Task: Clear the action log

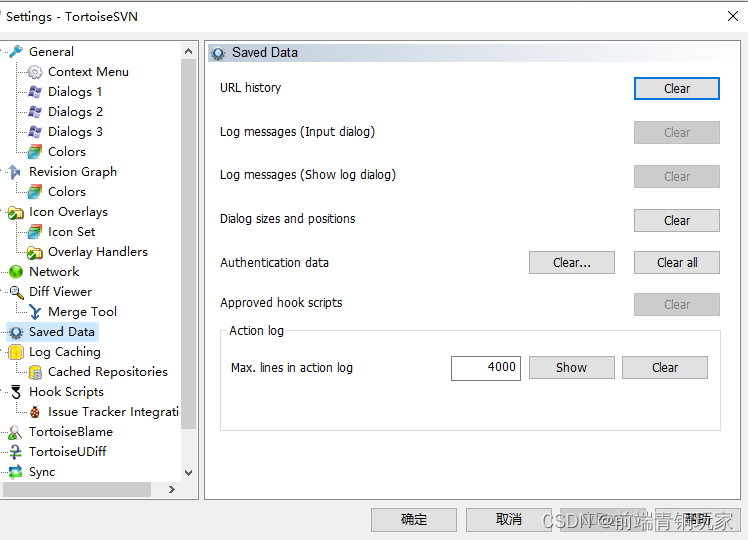Action: pos(665,368)
